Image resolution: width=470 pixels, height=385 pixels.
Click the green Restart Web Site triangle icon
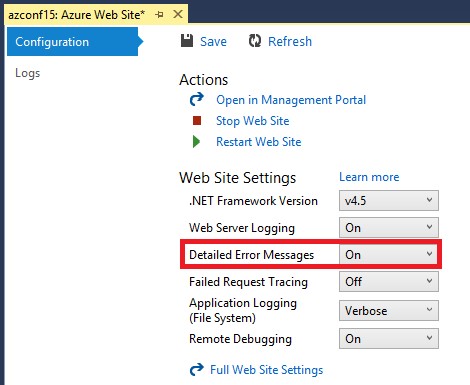tap(196, 142)
